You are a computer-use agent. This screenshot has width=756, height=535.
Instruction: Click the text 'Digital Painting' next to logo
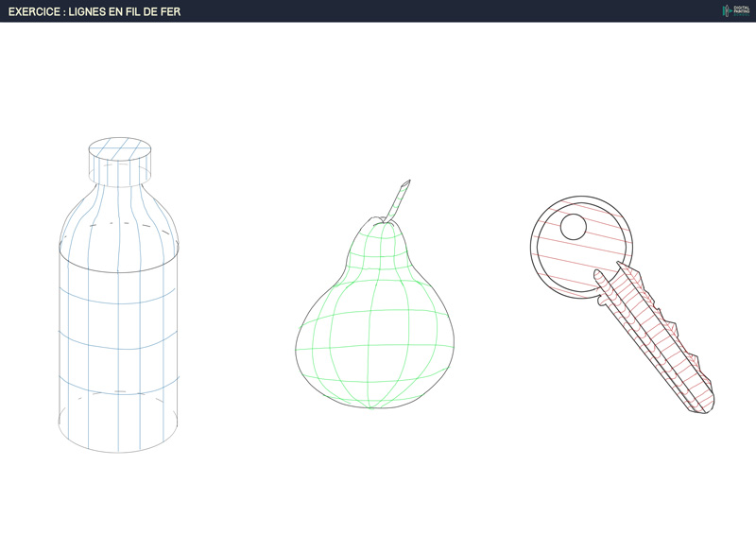[742, 10]
